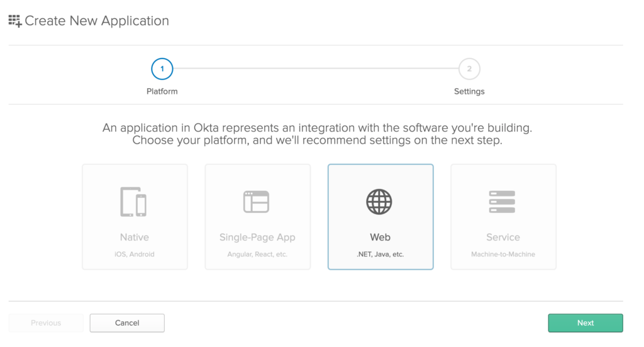Open the Platform step label
The image size is (644, 347).
162,91
